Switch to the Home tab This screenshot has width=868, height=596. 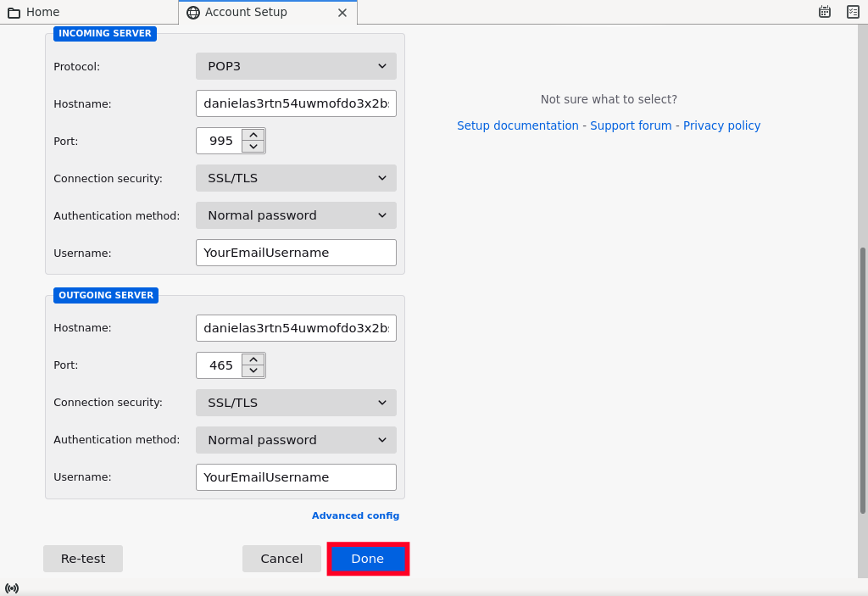(34, 12)
